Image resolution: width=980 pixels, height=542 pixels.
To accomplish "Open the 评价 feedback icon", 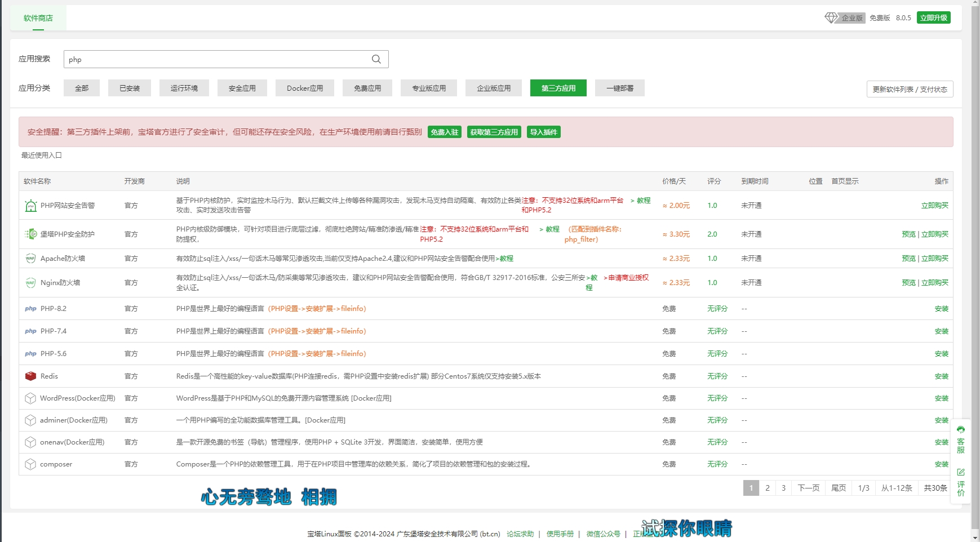I will [960, 482].
